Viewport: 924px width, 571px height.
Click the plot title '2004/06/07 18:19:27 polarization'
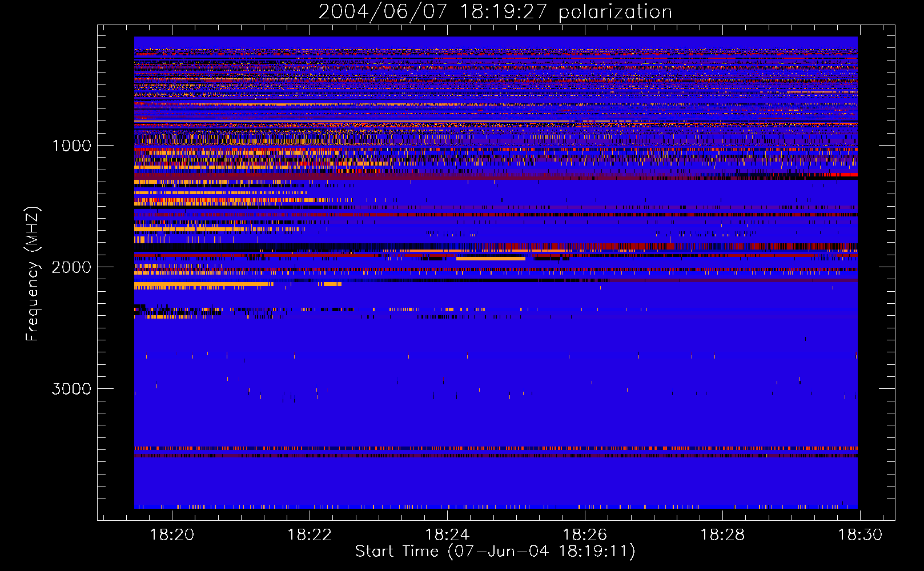click(495, 12)
